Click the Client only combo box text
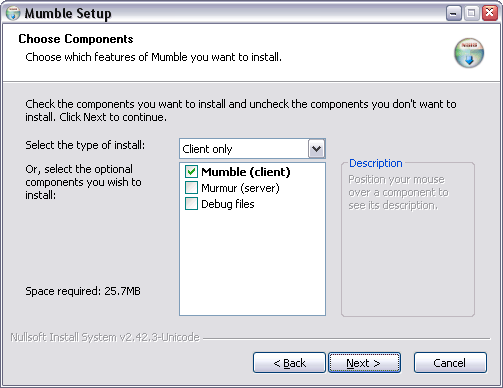The image size is (503, 388). 207,149
